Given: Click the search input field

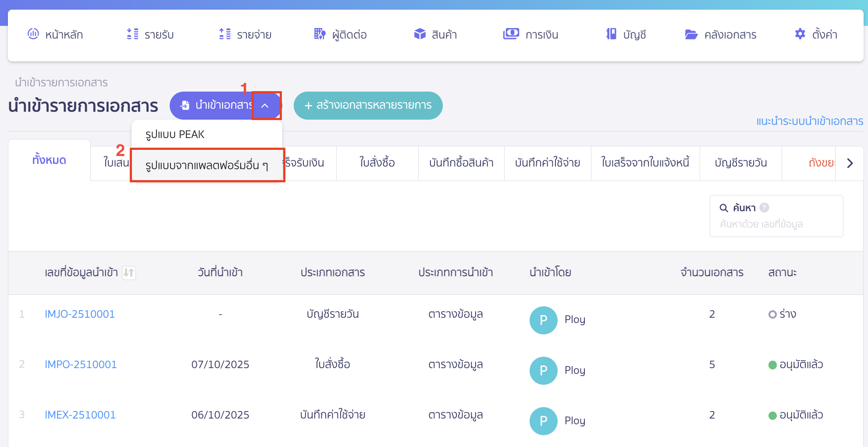Looking at the screenshot, I should (x=777, y=224).
